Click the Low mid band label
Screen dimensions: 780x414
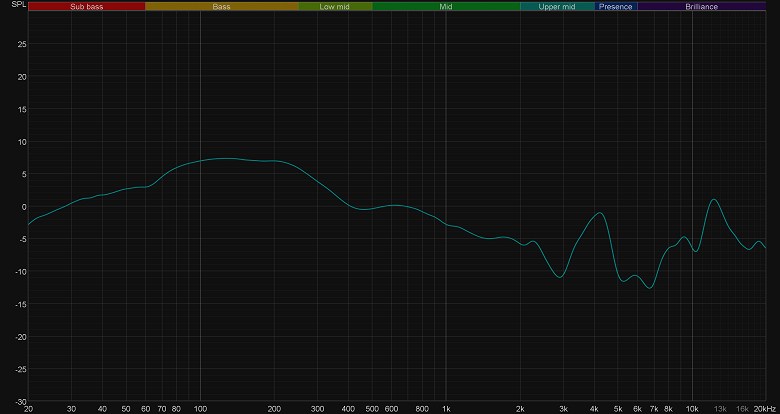click(335, 6)
